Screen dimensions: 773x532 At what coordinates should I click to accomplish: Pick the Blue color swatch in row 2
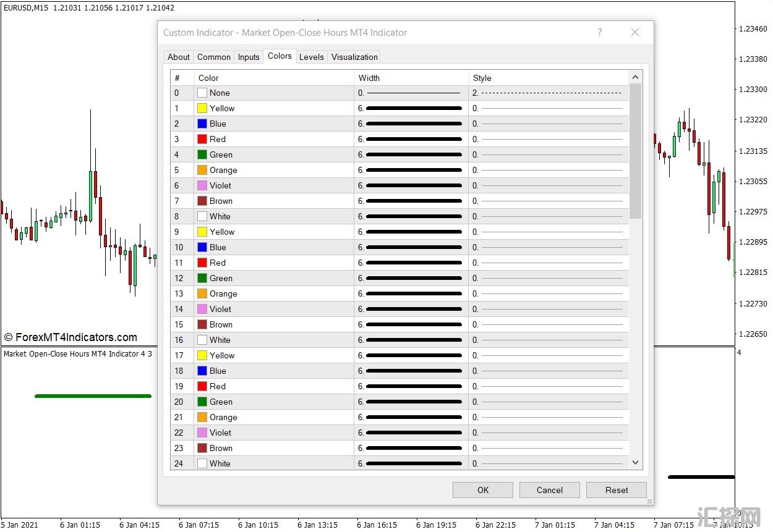coord(202,124)
